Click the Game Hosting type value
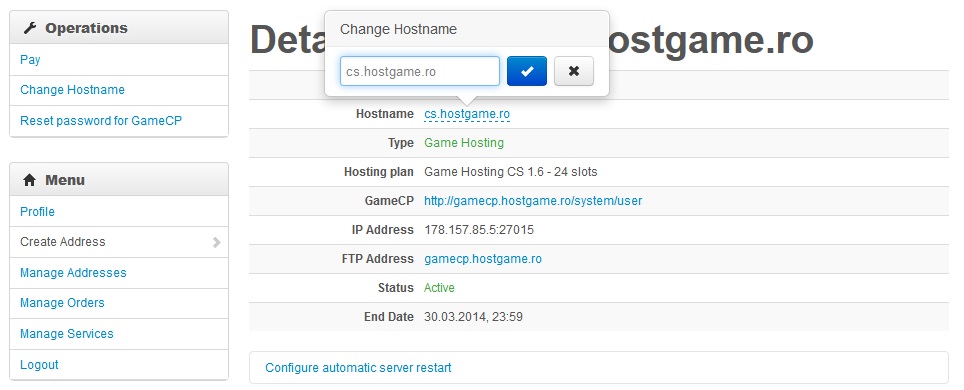964x390 pixels. (x=464, y=143)
